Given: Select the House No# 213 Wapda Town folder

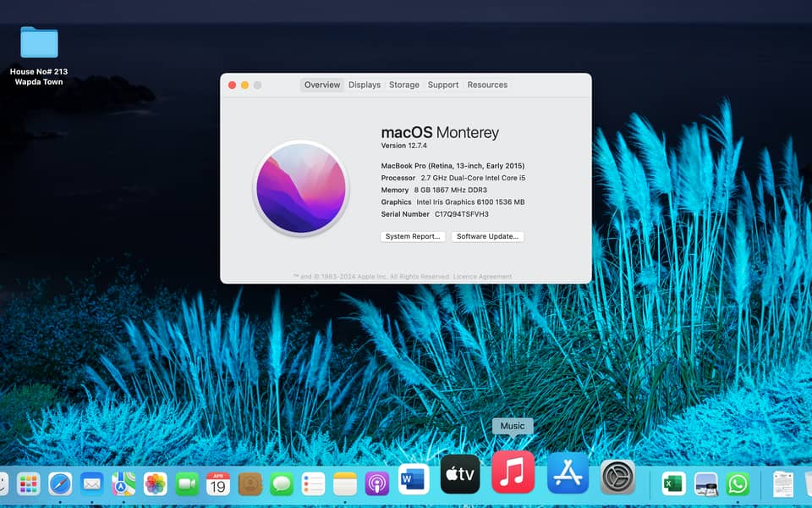Looking at the screenshot, I should 39,43.
